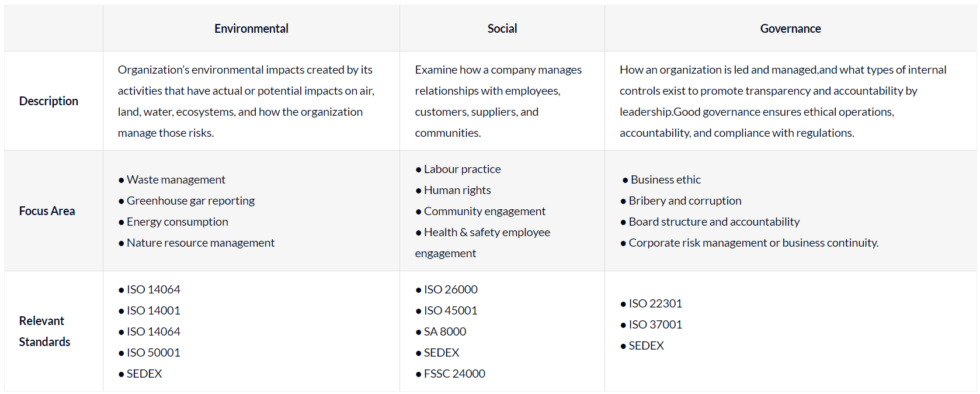Select the Description row label
Image resolution: width=980 pixels, height=394 pixels.
[48, 101]
